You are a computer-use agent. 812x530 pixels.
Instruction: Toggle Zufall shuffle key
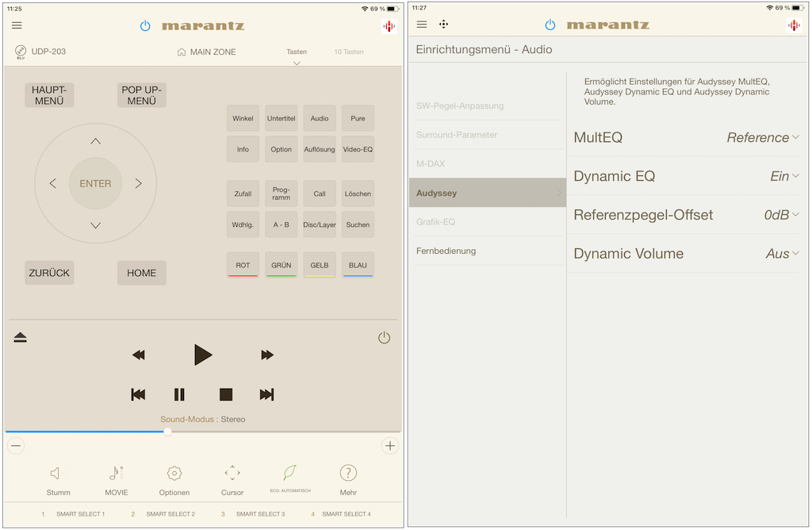click(243, 194)
